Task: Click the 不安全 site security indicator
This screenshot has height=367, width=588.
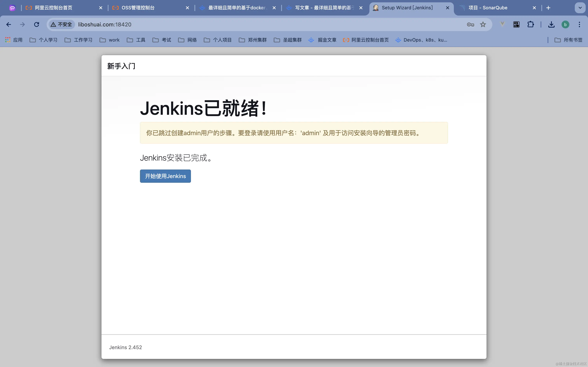Action: pyautogui.click(x=61, y=24)
